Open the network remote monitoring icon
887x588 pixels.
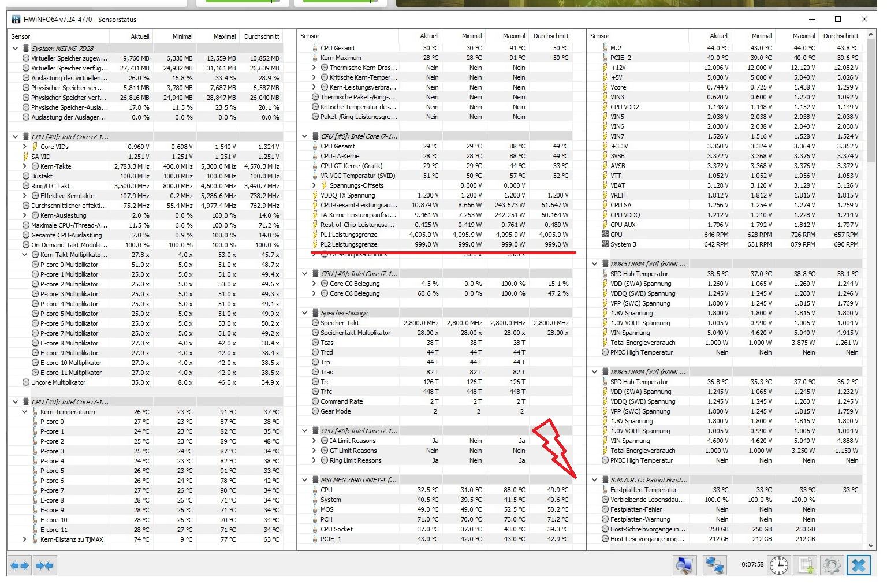pos(714,565)
